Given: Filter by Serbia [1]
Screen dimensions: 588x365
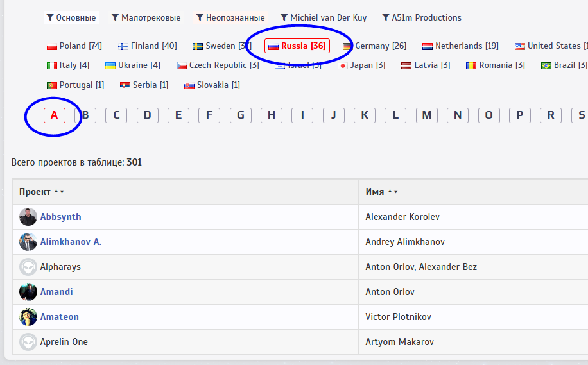Looking at the screenshot, I should point(144,85).
